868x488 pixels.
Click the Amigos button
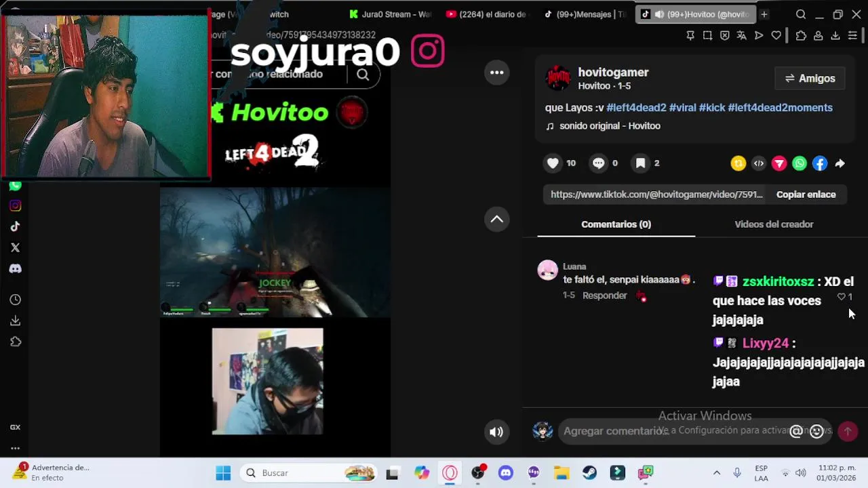810,79
